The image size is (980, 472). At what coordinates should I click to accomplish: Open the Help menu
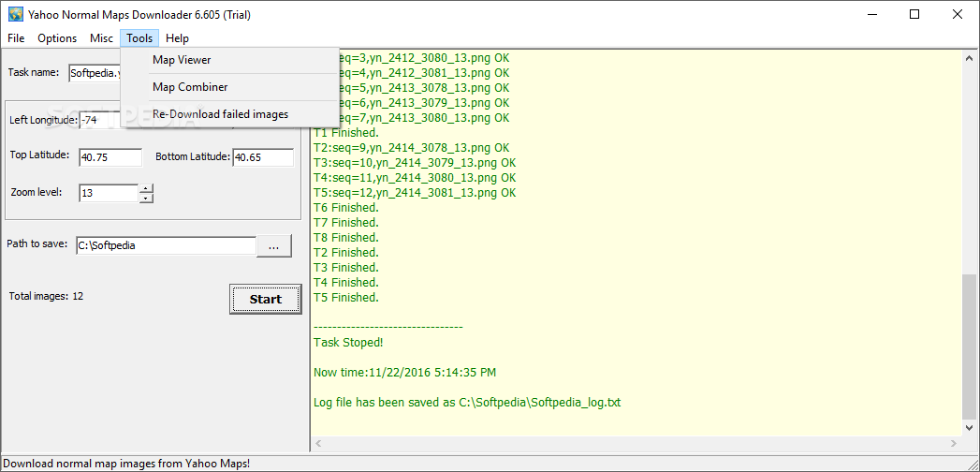point(178,38)
